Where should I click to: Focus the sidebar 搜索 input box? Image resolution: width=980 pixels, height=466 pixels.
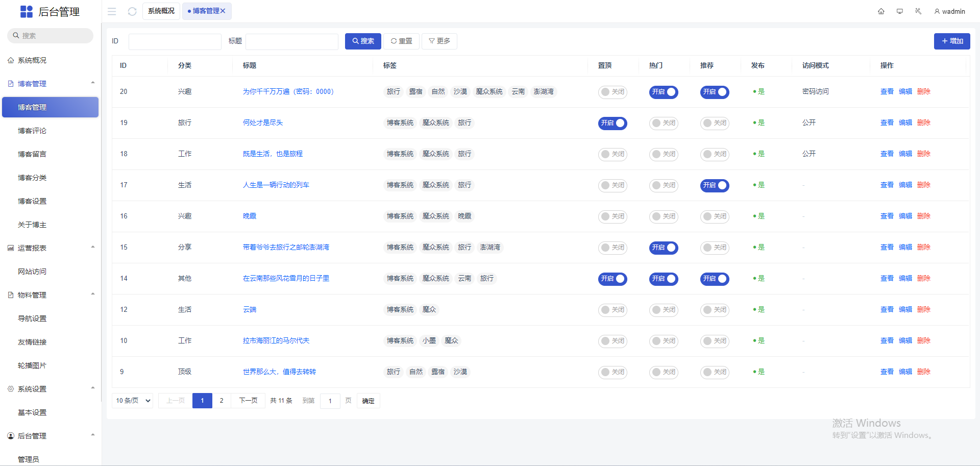pos(51,36)
